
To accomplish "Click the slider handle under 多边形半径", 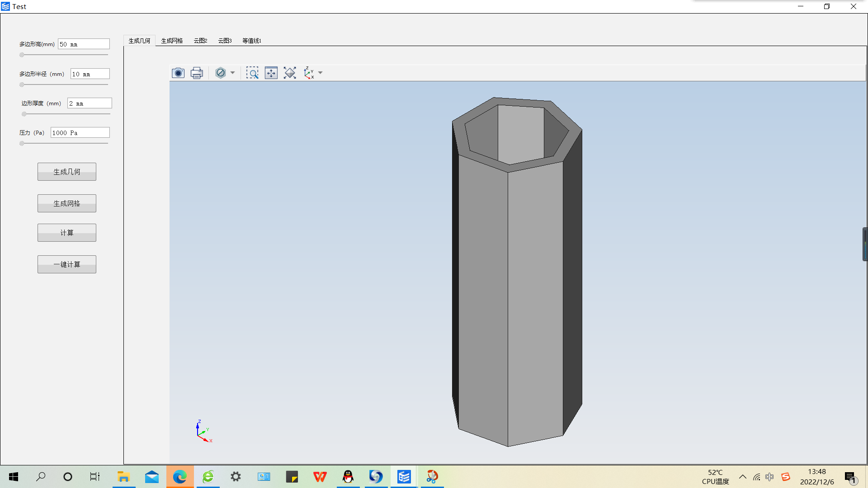I will click(x=22, y=84).
